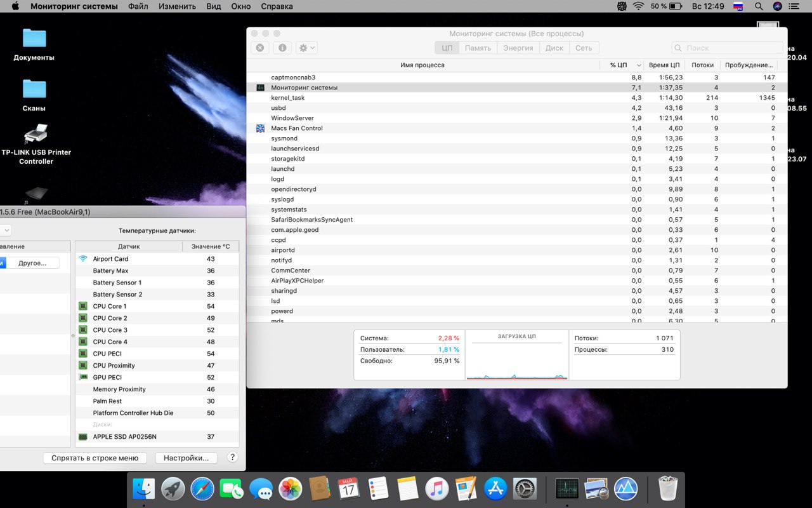Open the Окно menu
The image size is (812, 508).
[x=240, y=6]
